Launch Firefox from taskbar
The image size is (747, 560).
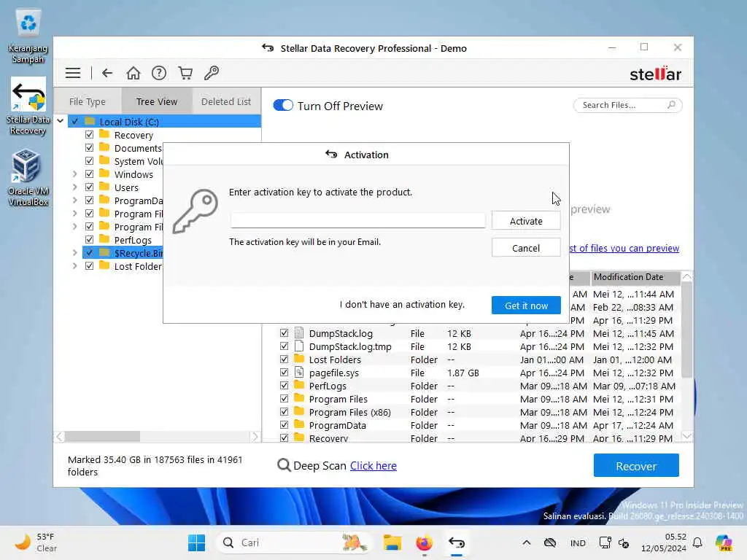[424, 542]
